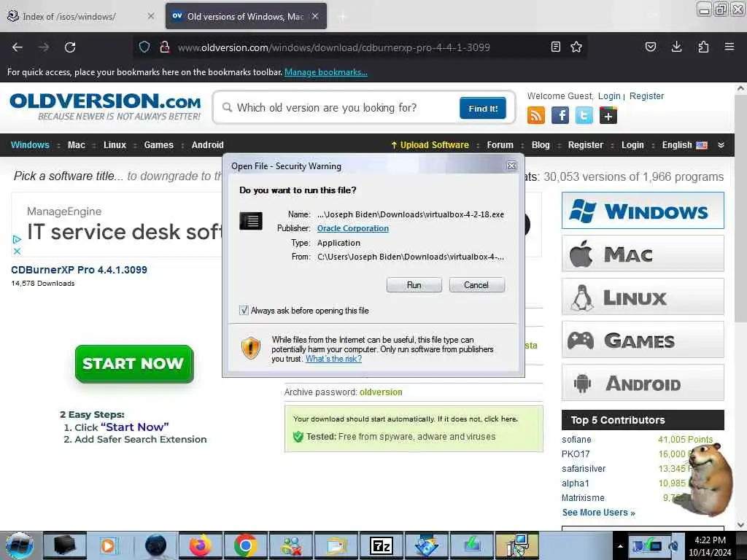
Task: Click the OLDVERSION.COM site logo
Action: pyautogui.click(x=105, y=106)
